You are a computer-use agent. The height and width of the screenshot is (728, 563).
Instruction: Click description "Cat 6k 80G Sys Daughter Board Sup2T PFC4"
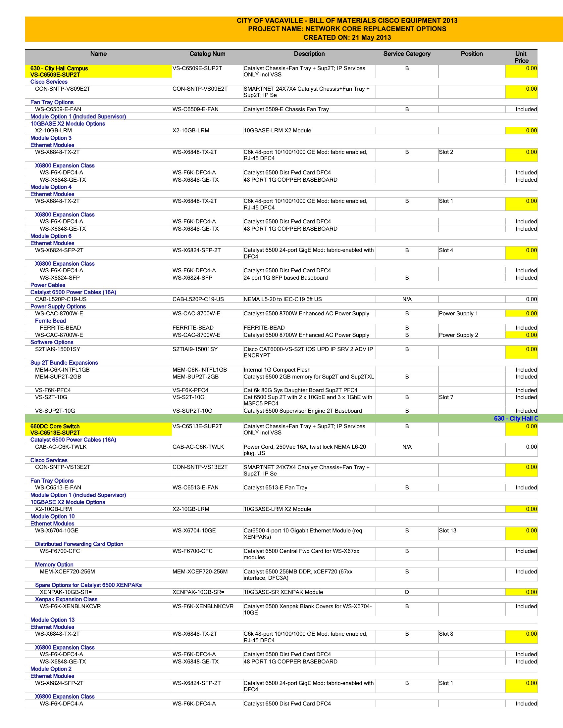pos(300,390)
